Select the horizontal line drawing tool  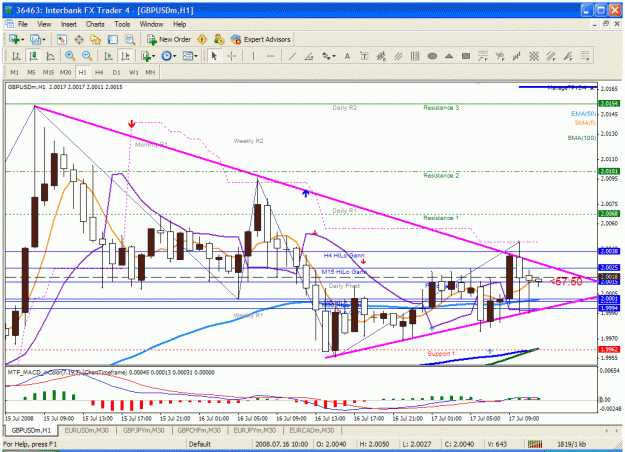270,56
